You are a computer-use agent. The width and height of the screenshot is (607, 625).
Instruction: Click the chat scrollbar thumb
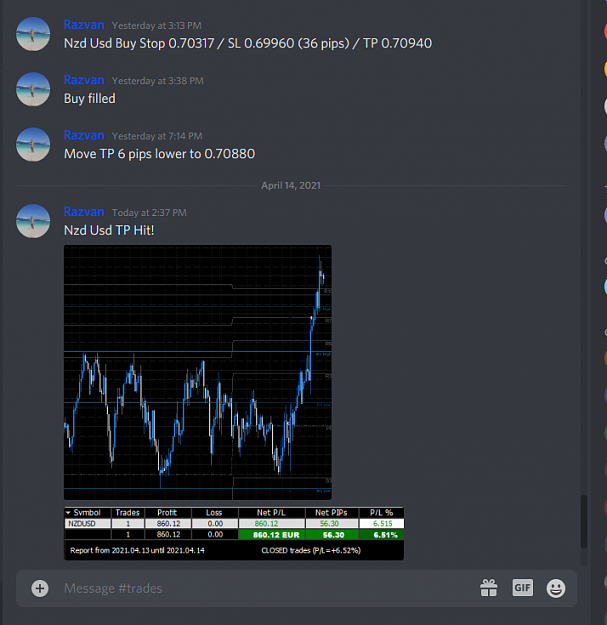click(x=584, y=521)
